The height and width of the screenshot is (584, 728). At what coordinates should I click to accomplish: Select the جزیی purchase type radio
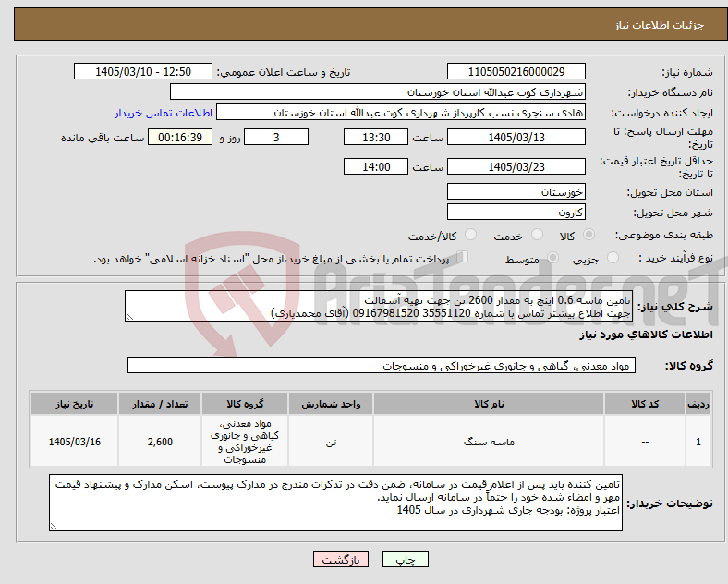pos(613,258)
